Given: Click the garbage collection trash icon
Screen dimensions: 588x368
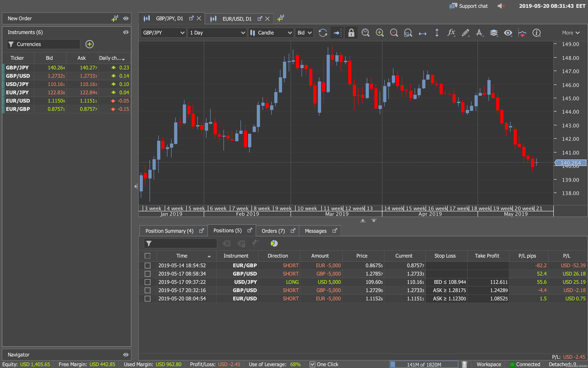Looking at the screenshot, I should click(x=464, y=364).
